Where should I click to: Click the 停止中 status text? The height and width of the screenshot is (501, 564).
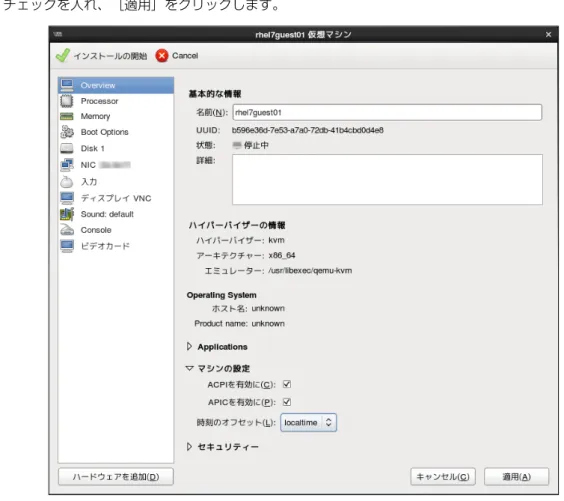tap(256, 145)
